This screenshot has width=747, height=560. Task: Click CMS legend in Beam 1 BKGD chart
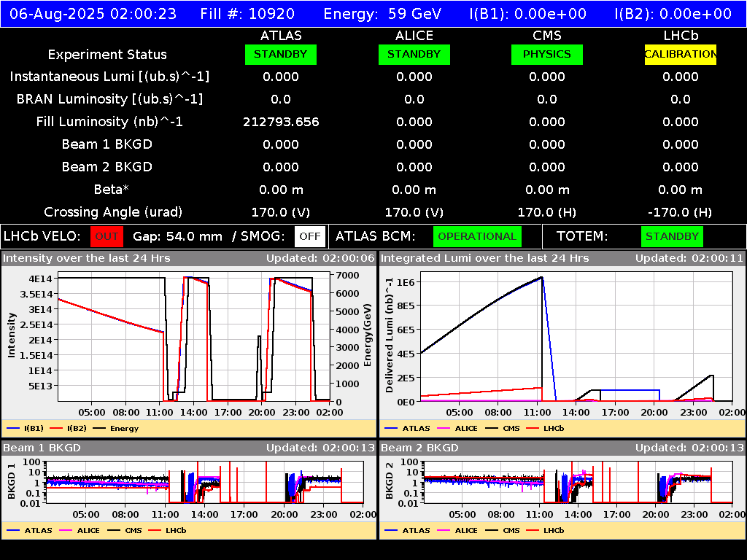tap(125, 530)
